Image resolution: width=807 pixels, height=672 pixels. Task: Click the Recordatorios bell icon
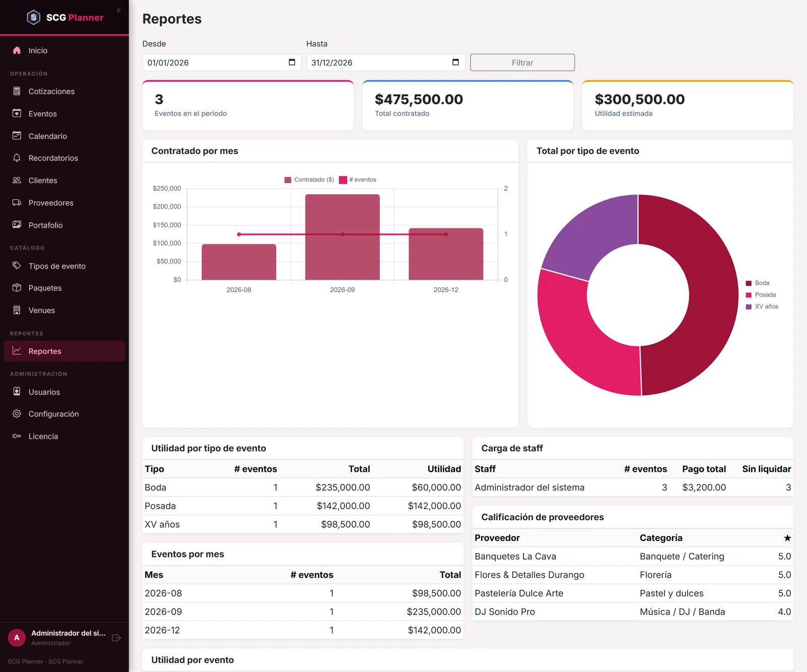click(17, 158)
